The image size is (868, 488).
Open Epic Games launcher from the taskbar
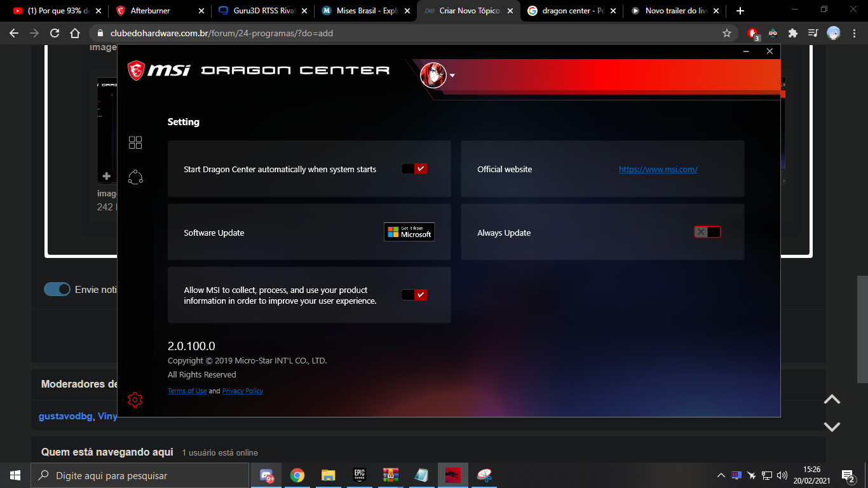click(x=360, y=475)
